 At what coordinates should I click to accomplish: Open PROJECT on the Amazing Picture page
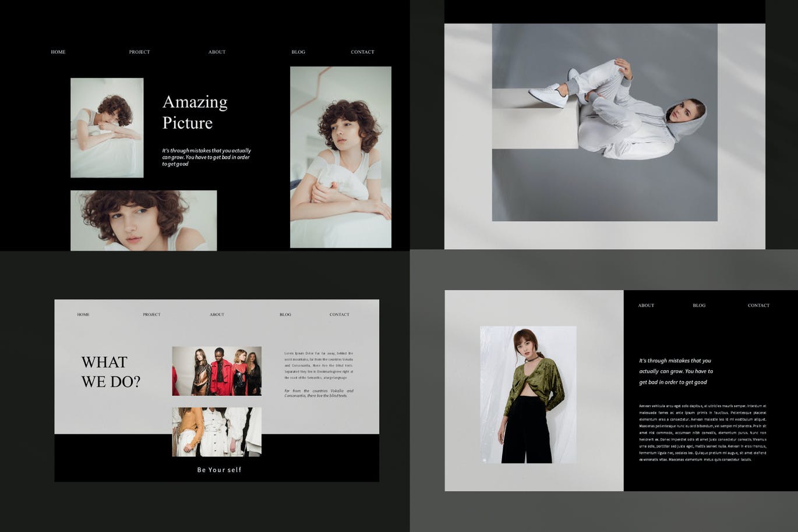tap(139, 52)
